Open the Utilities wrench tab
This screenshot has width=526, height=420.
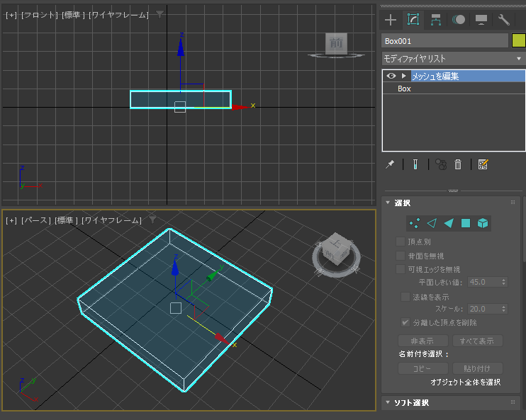503,20
